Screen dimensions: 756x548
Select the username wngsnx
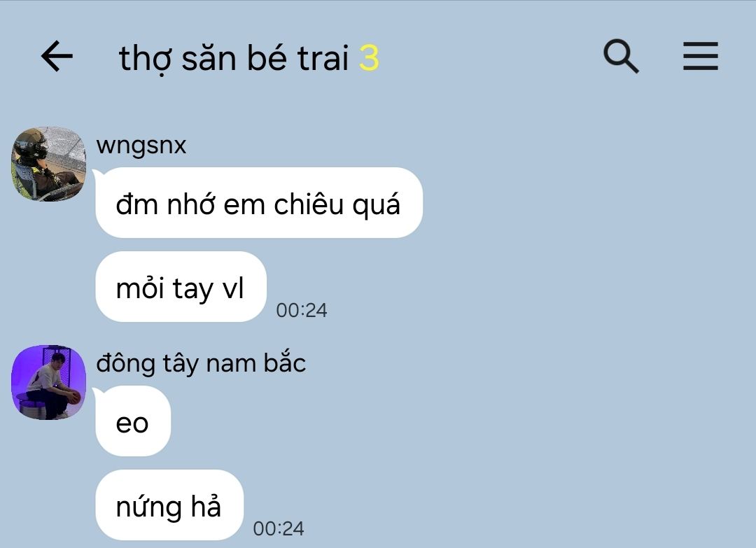pos(141,145)
